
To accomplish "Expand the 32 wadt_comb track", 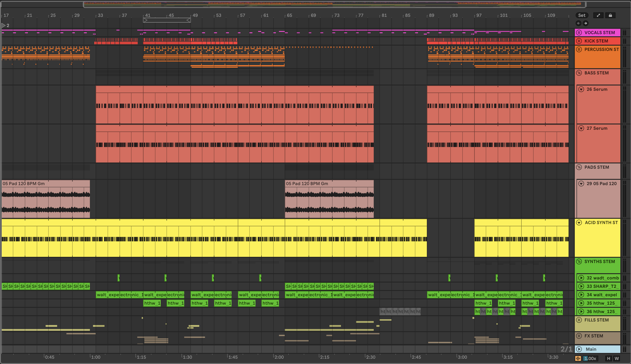I will click(x=581, y=278).
